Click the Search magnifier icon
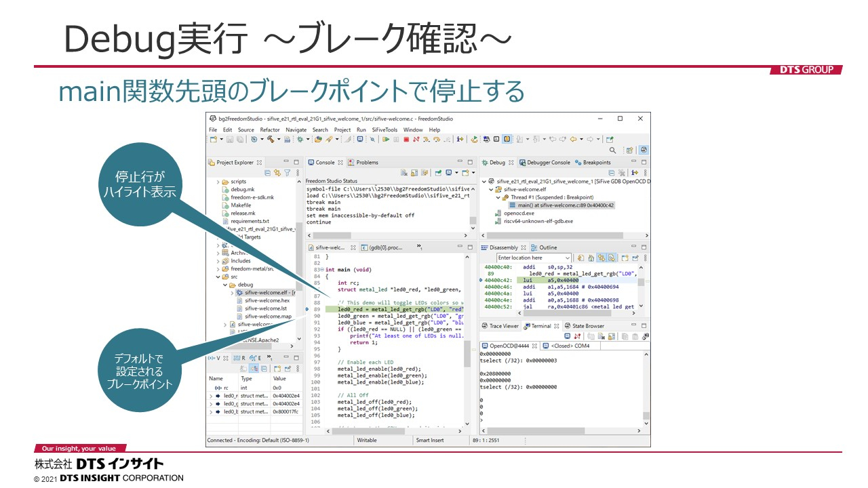This screenshot has height=488, width=868. tap(612, 150)
